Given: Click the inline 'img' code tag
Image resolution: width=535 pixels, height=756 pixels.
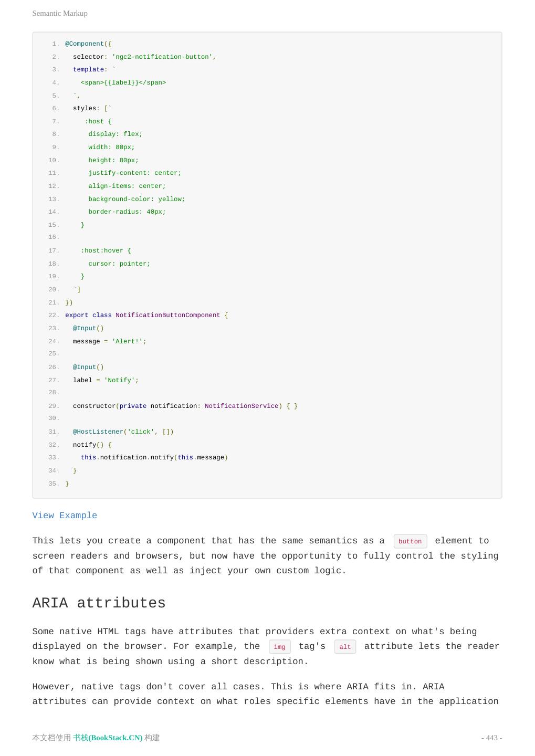Looking at the screenshot, I should pos(279,647).
